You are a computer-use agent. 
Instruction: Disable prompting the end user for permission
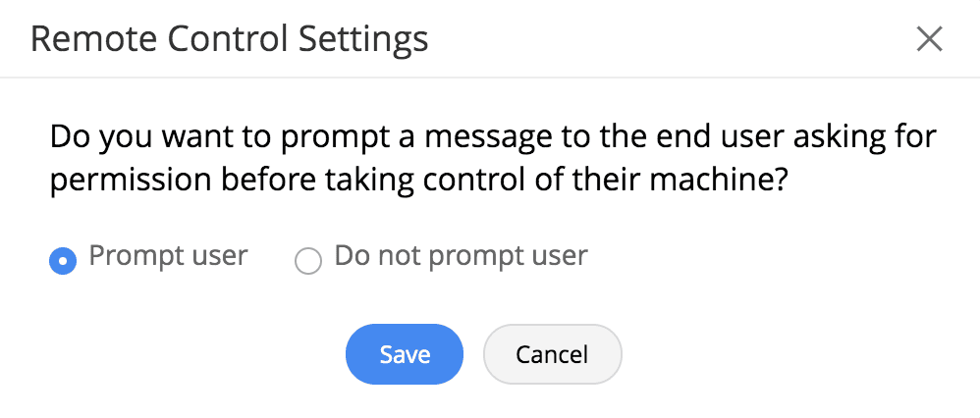click(x=308, y=261)
